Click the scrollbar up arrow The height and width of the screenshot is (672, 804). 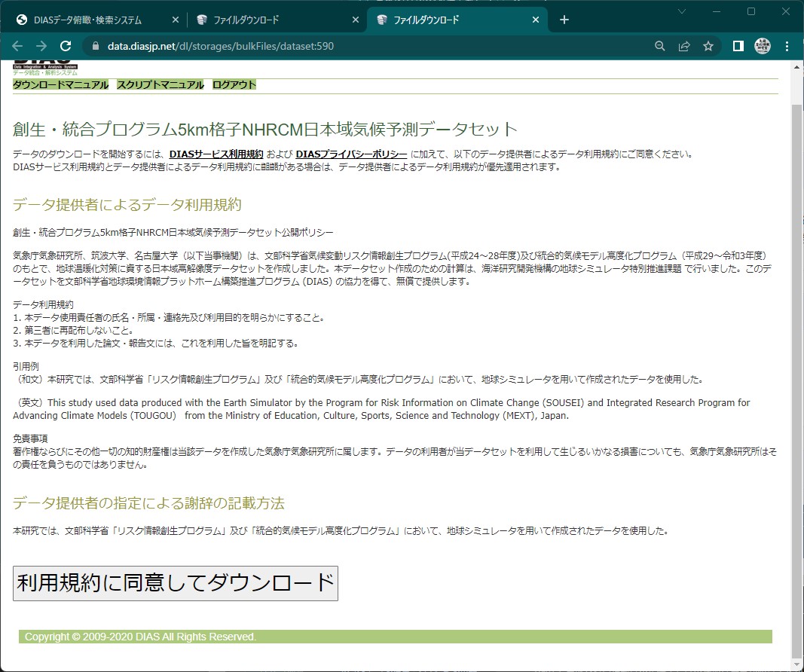[796, 66]
